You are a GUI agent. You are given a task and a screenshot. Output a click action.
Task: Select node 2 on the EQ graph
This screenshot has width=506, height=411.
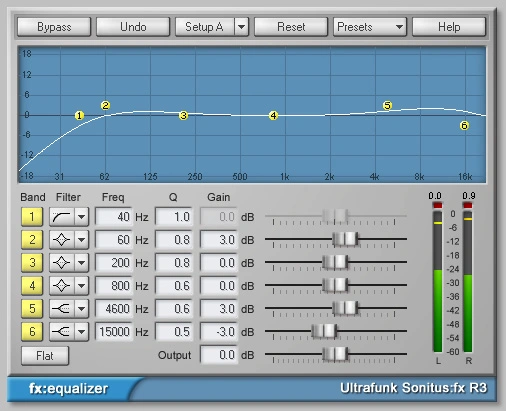(x=105, y=105)
